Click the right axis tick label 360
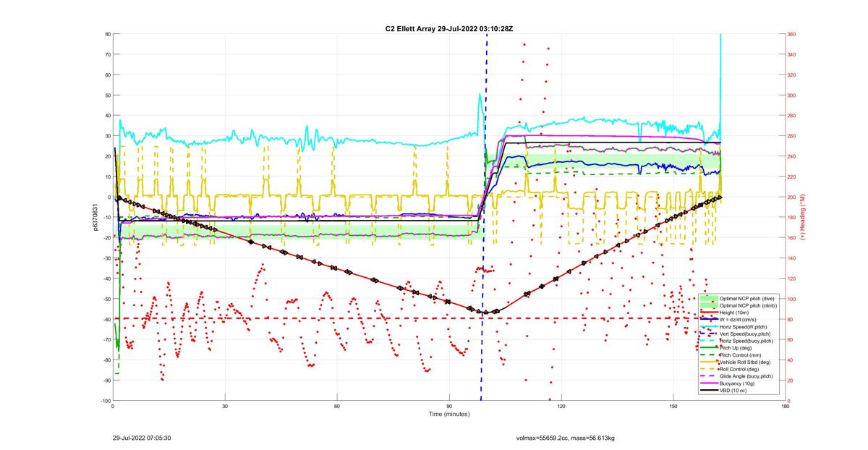This screenshot has width=868, height=450. click(x=791, y=34)
